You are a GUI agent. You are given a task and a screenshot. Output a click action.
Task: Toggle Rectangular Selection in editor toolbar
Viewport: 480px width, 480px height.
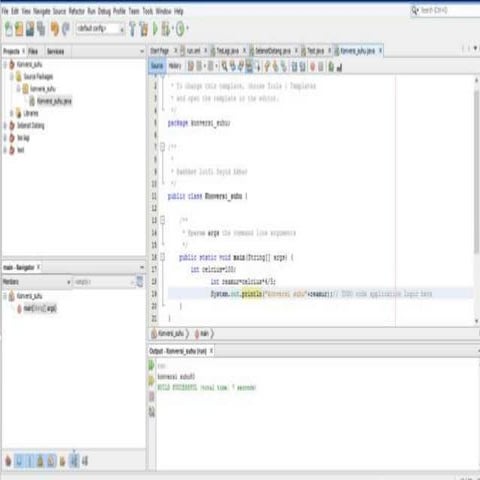(x=257, y=67)
